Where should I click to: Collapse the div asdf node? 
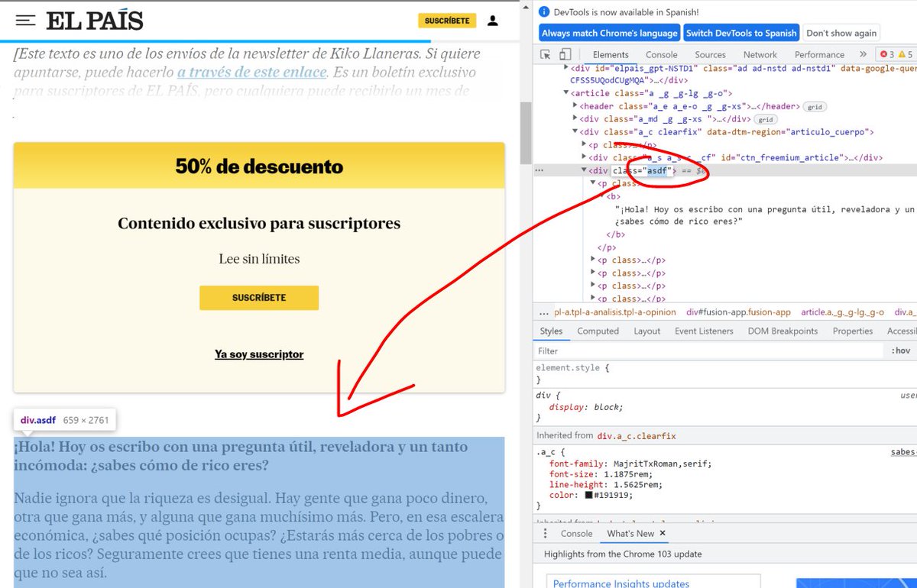(585, 170)
